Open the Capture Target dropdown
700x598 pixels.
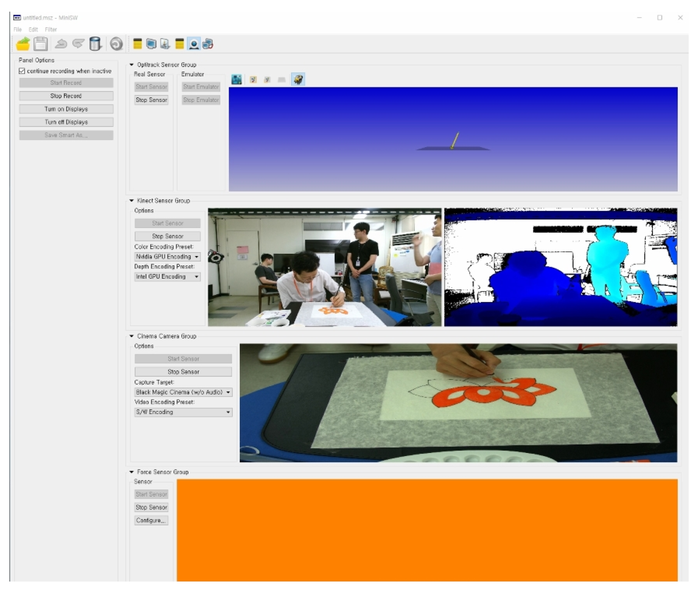pos(183,392)
